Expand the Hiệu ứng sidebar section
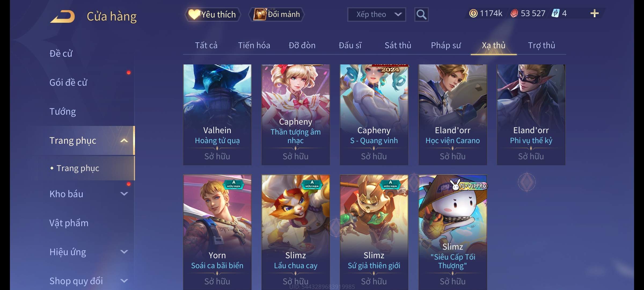 [124, 252]
